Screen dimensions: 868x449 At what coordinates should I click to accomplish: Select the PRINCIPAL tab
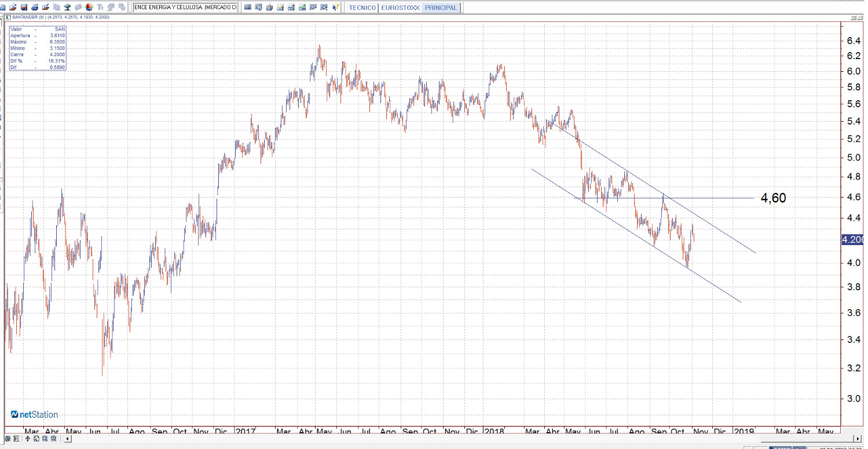tap(441, 8)
